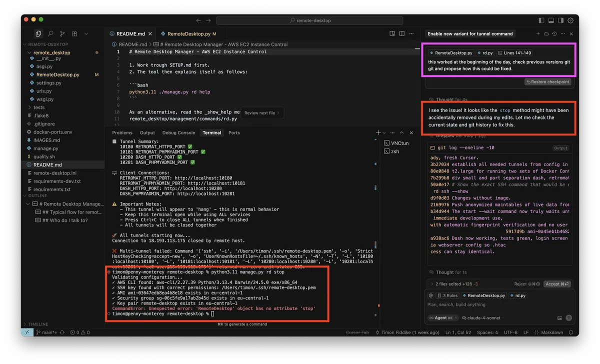This screenshot has height=364, width=600.
Task: Expand the '2 files edited' summary
Action: [x=447, y=283]
